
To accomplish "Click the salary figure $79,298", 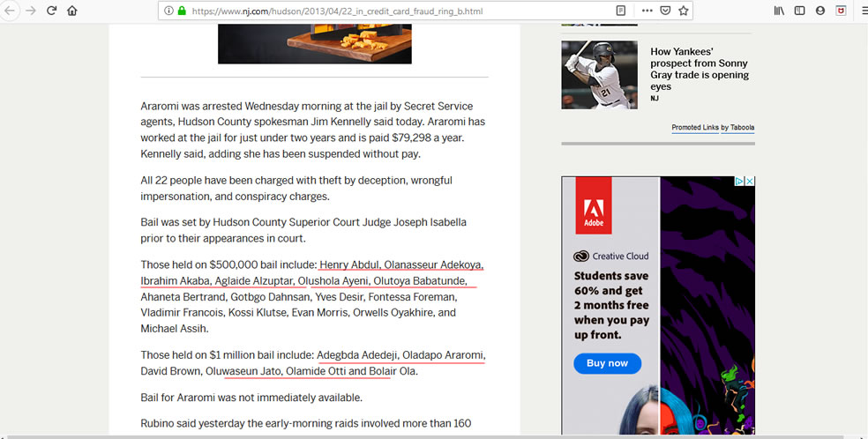I will [x=412, y=138].
